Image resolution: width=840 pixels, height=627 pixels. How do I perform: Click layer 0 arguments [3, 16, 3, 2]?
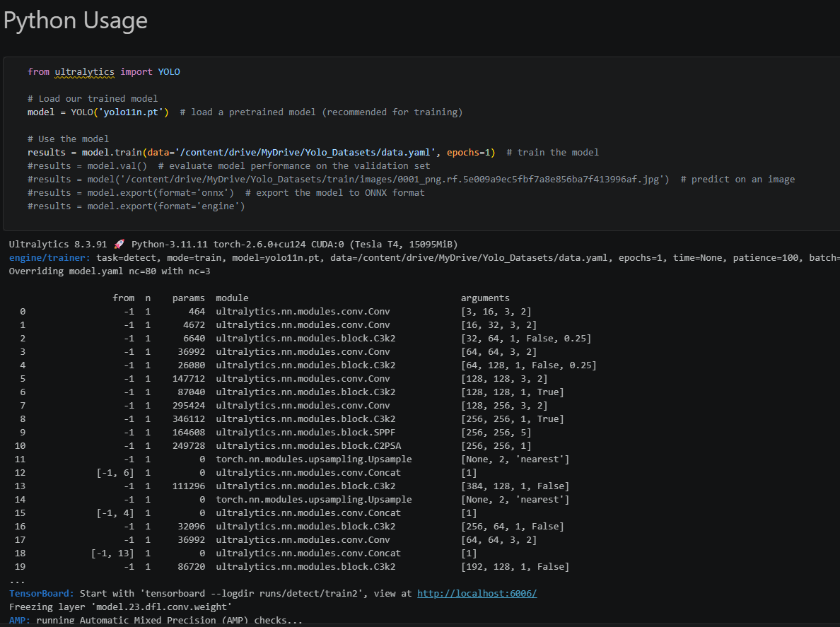(x=496, y=312)
